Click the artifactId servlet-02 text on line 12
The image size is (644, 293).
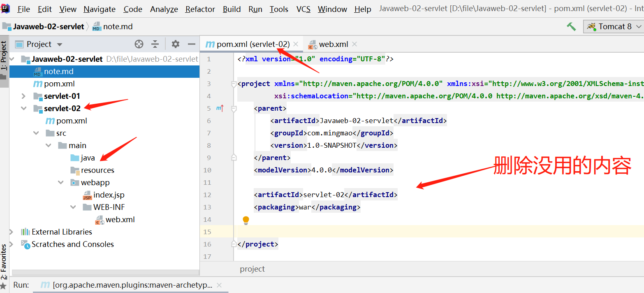[324, 195]
